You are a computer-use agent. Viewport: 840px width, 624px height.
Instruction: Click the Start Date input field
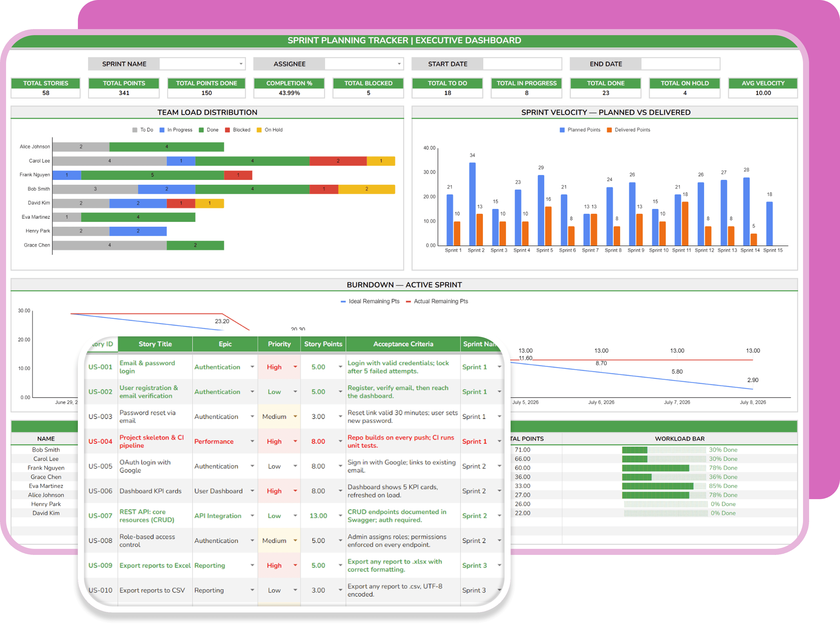pyautogui.click(x=522, y=64)
